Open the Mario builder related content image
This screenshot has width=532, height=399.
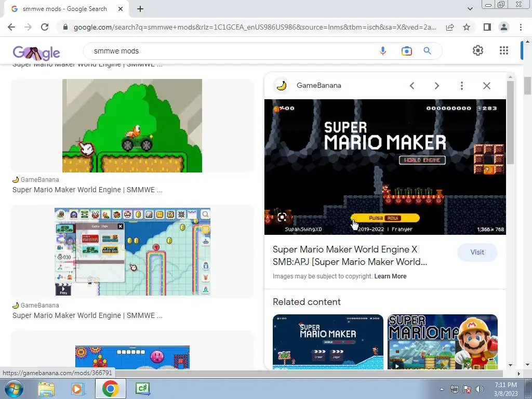click(x=443, y=341)
